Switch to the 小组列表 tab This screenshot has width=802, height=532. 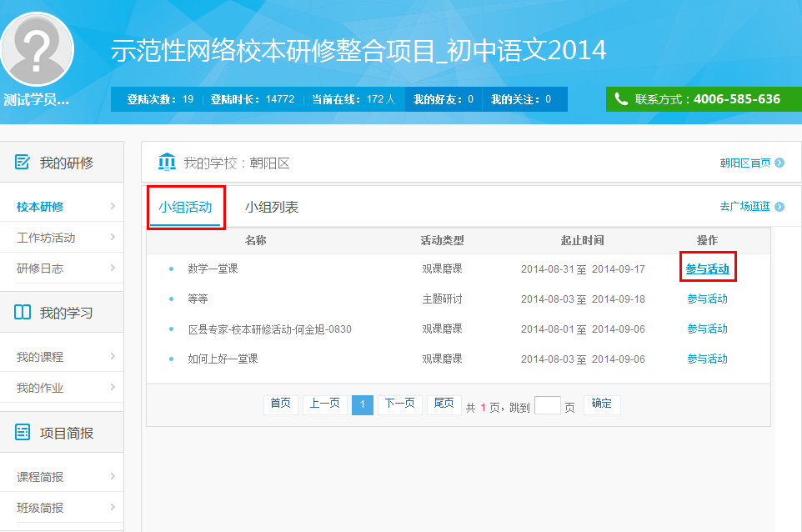pos(272,208)
